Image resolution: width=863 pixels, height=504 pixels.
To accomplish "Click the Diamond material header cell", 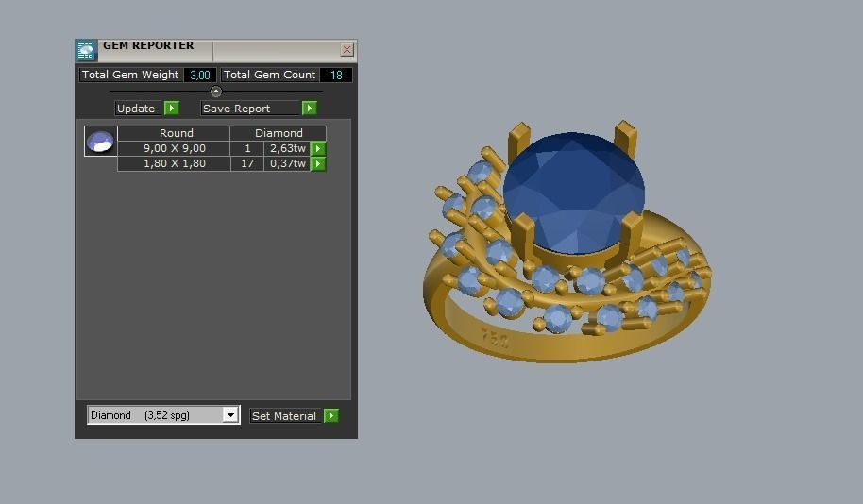I will [x=279, y=133].
